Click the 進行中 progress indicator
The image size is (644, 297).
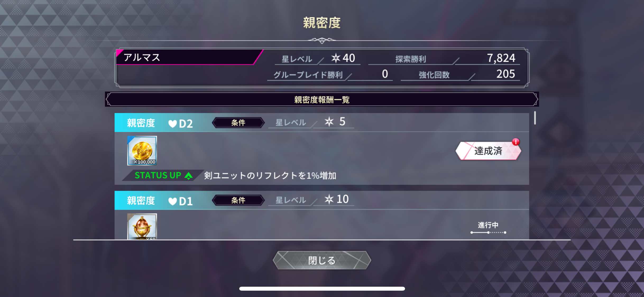tap(488, 228)
